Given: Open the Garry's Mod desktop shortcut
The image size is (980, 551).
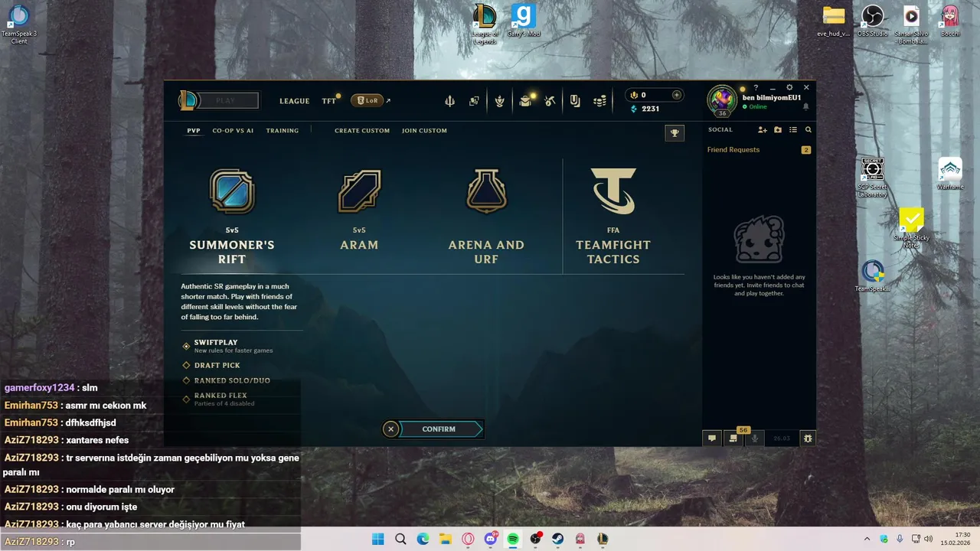Looking at the screenshot, I should click(x=524, y=21).
